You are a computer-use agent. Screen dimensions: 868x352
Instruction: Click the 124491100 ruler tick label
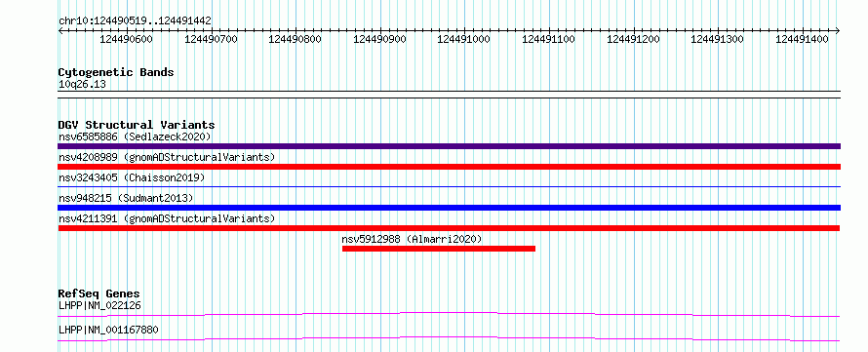pos(548,39)
